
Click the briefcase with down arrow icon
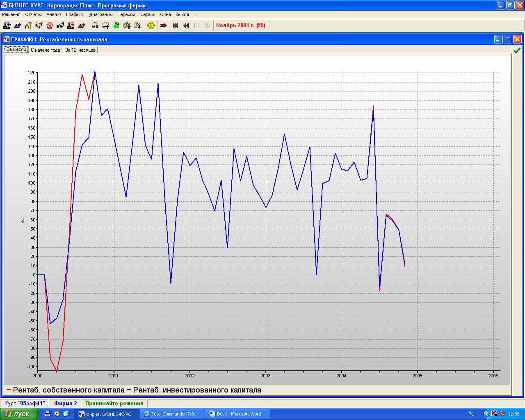pos(138,25)
